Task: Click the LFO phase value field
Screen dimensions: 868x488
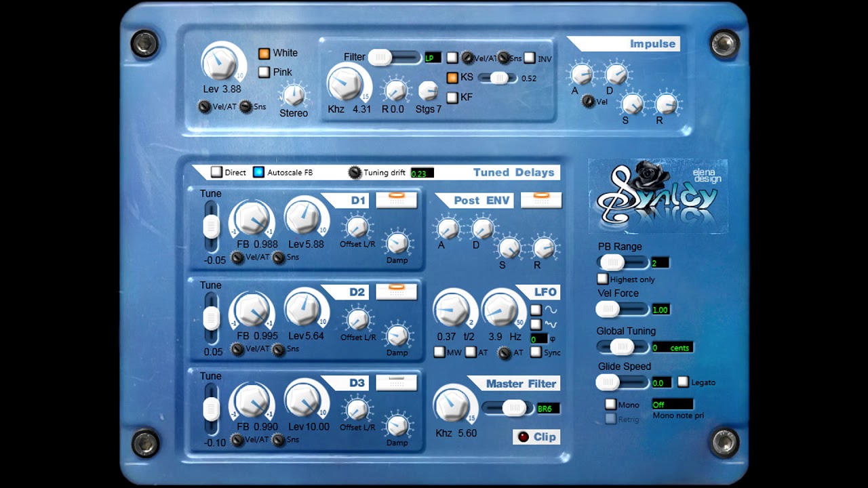Action: click(538, 339)
